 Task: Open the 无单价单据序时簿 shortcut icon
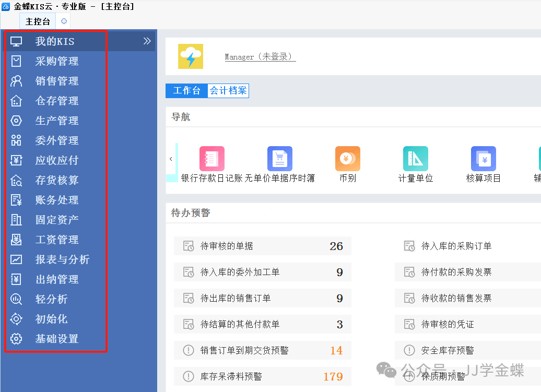(279, 159)
